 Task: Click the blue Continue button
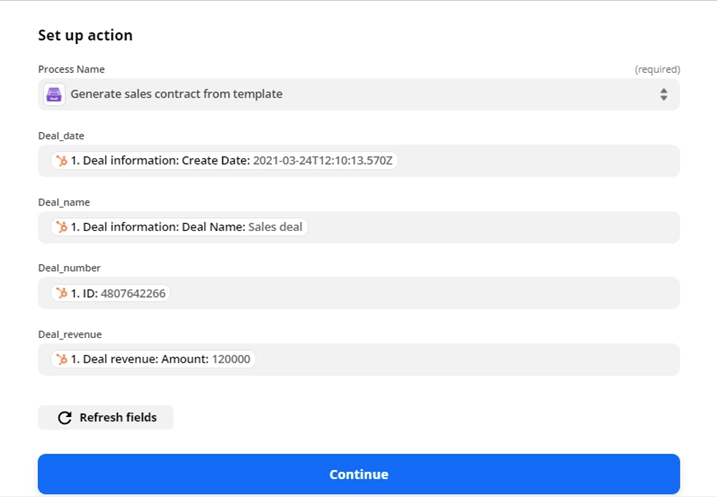(x=358, y=474)
